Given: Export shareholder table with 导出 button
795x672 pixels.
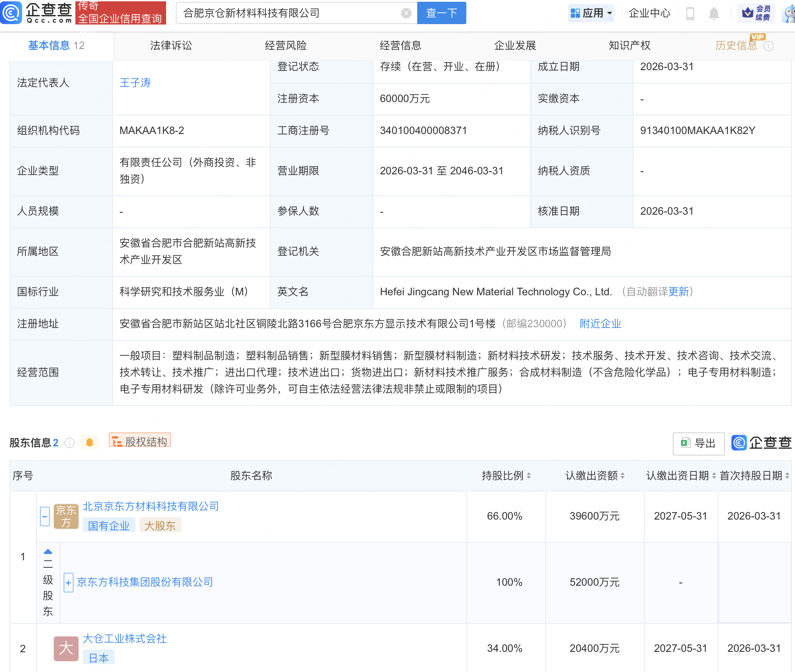Looking at the screenshot, I should click(698, 443).
